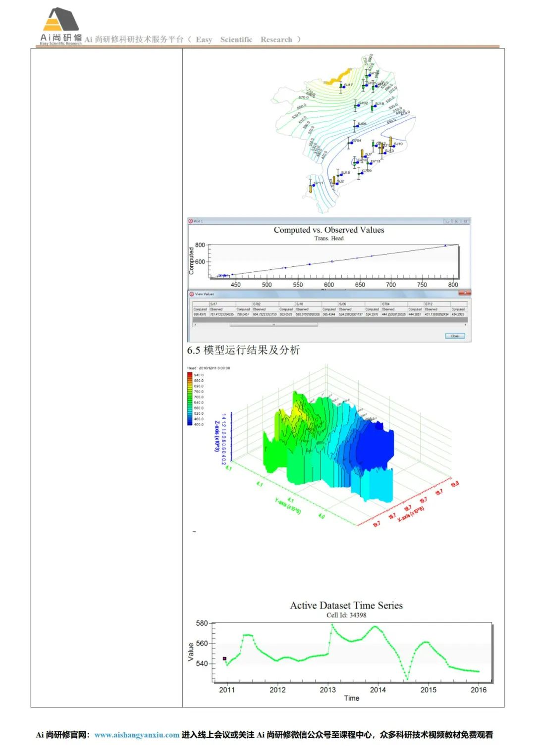
Task: Click the SJ17 well label on contour map
Action: click(349, 85)
